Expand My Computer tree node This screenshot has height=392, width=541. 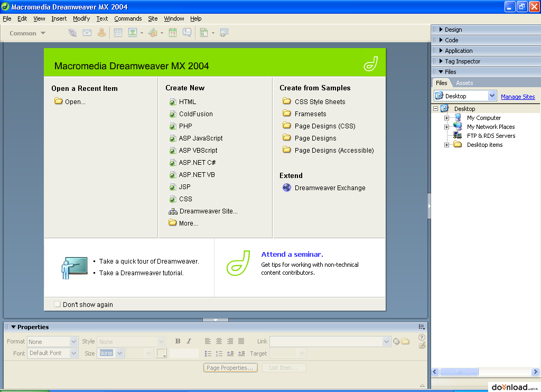(x=446, y=118)
